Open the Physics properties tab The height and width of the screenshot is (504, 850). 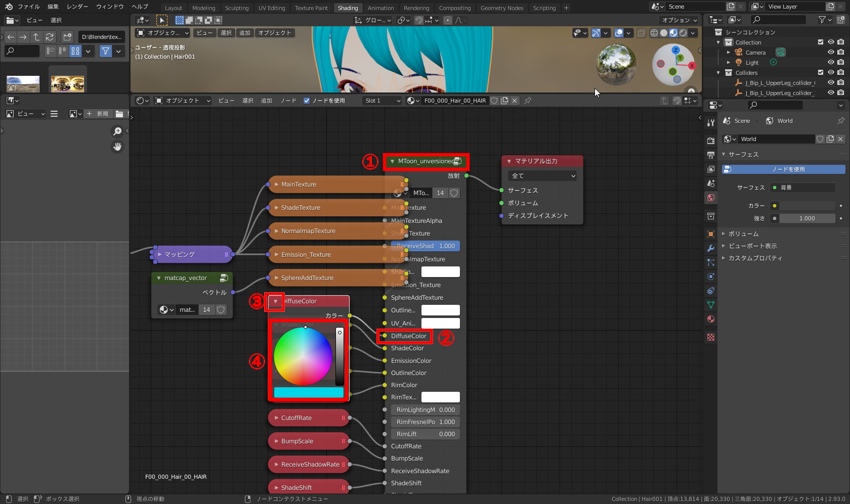711,277
